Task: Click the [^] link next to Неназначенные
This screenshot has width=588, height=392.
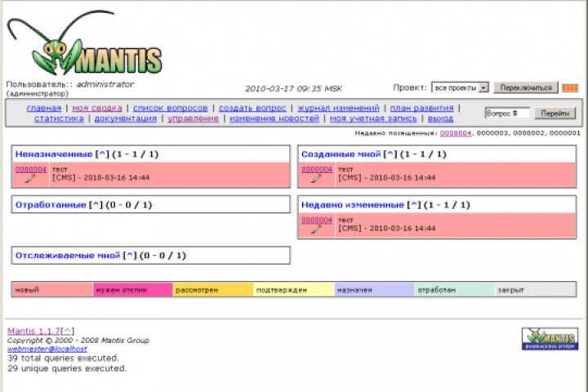Action: tap(102, 154)
